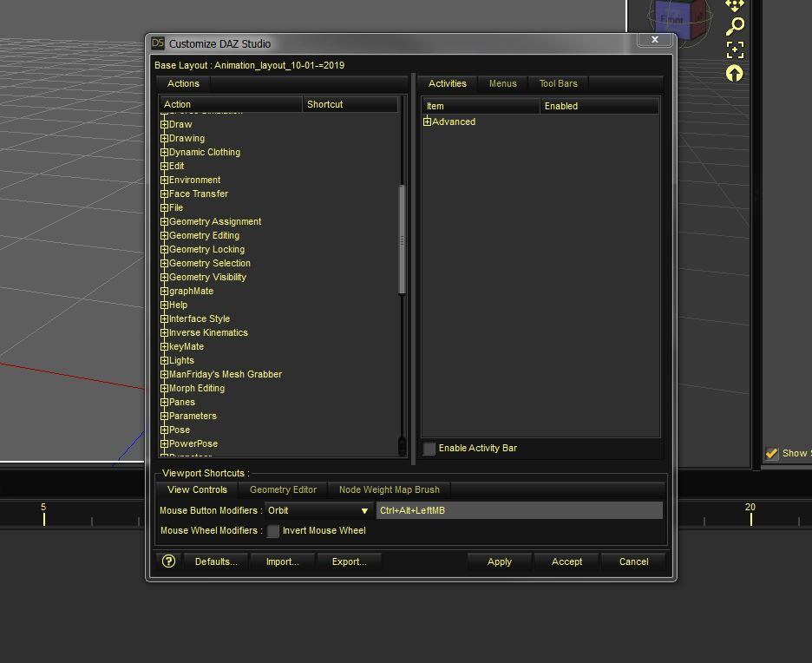Close the Customize DAZ Studio dialog
Viewport: 812px width, 663px height.
pyautogui.click(x=655, y=39)
